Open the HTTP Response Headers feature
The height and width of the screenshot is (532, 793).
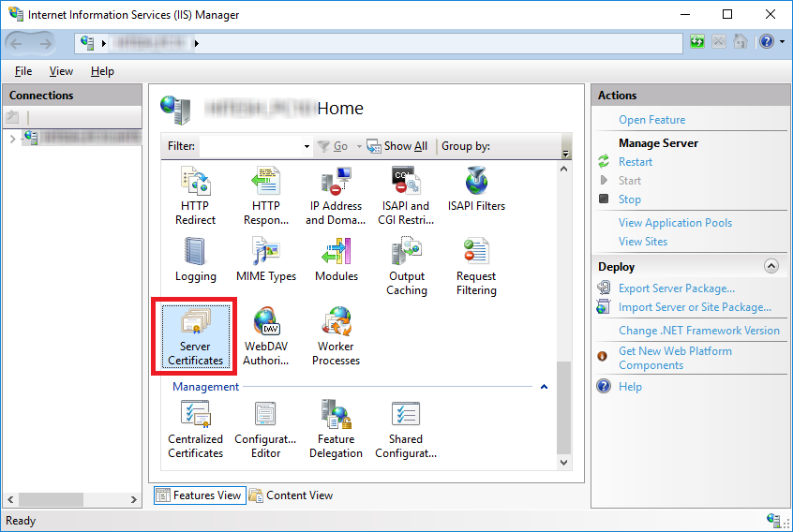[266, 196]
